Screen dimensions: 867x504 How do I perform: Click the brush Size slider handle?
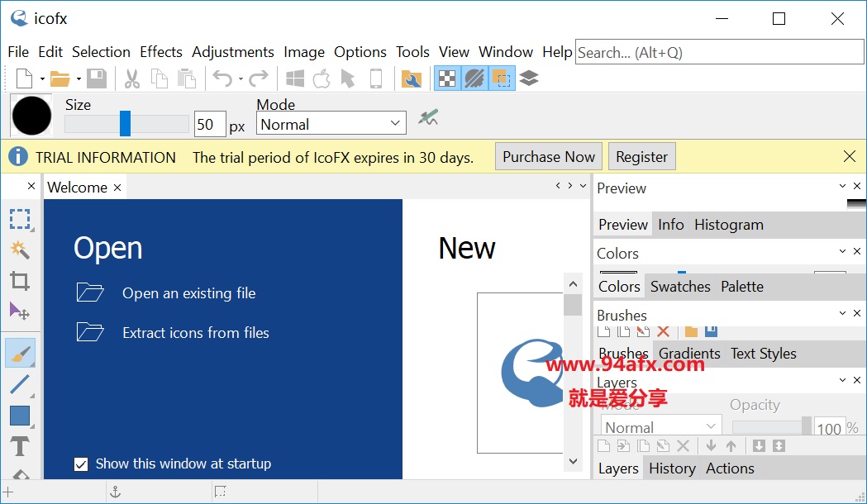coord(126,123)
